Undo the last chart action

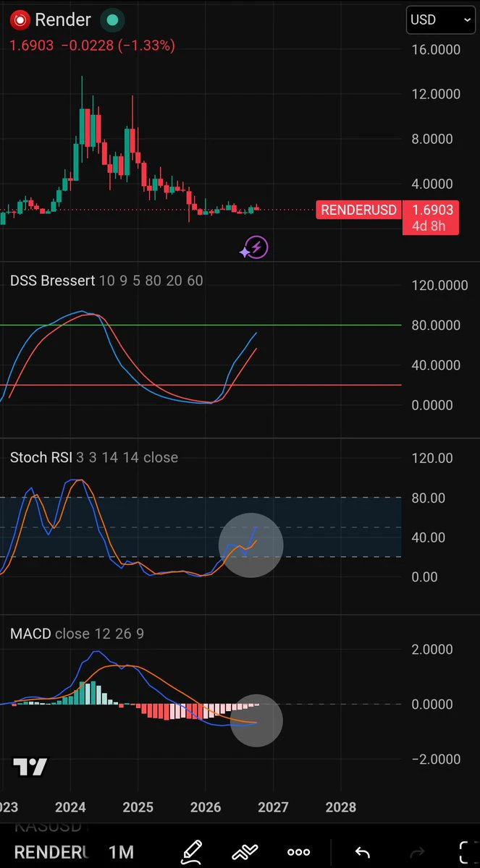pyautogui.click(x=363, y=852)
